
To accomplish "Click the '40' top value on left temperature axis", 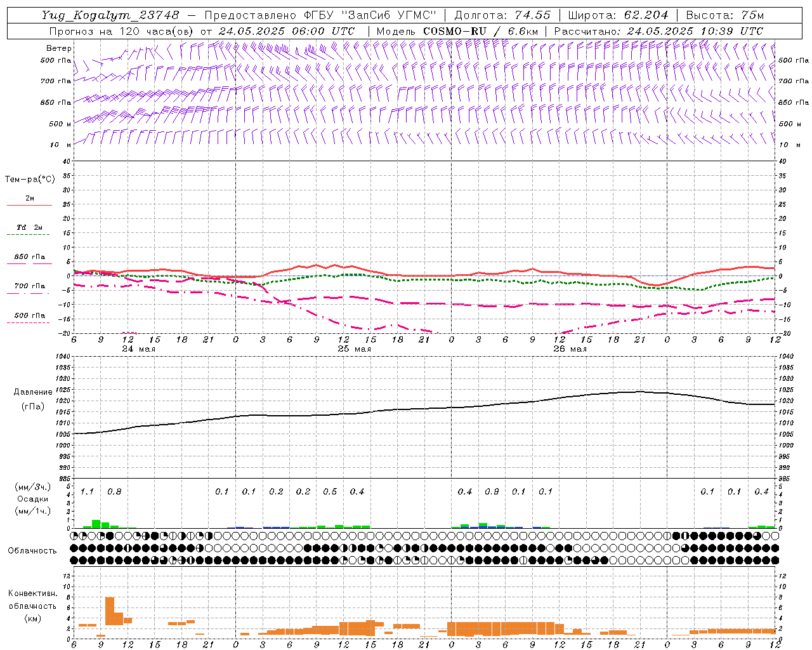I will (67, 162).
